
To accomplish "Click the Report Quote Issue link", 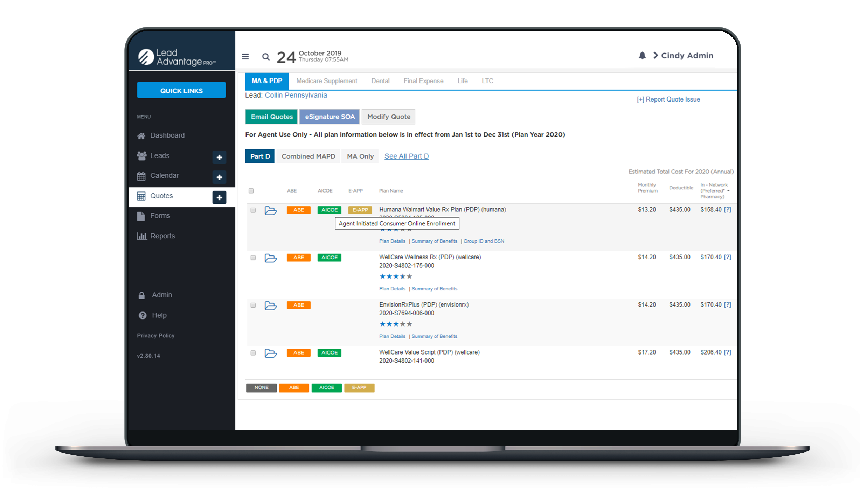I will point(668,100).
